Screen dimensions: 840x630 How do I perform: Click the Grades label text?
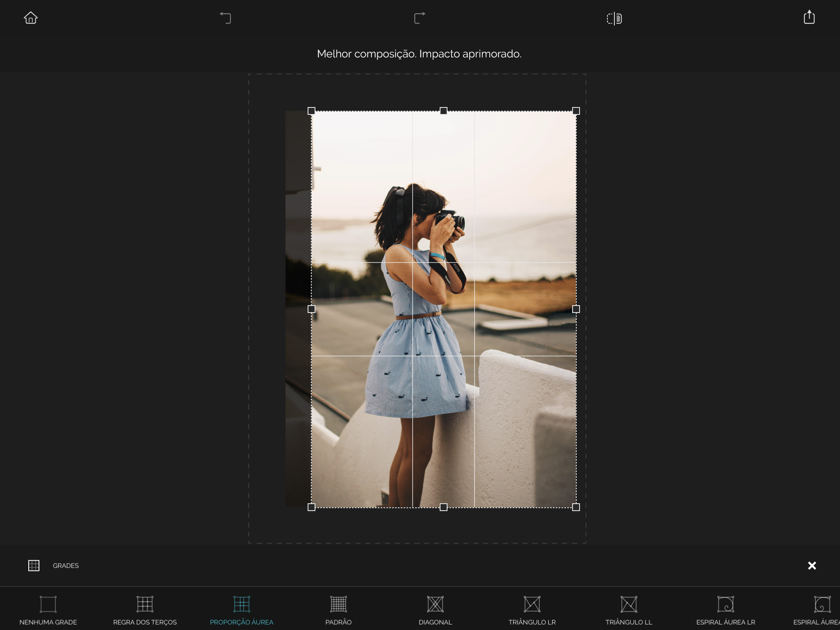tap(66, 566)
